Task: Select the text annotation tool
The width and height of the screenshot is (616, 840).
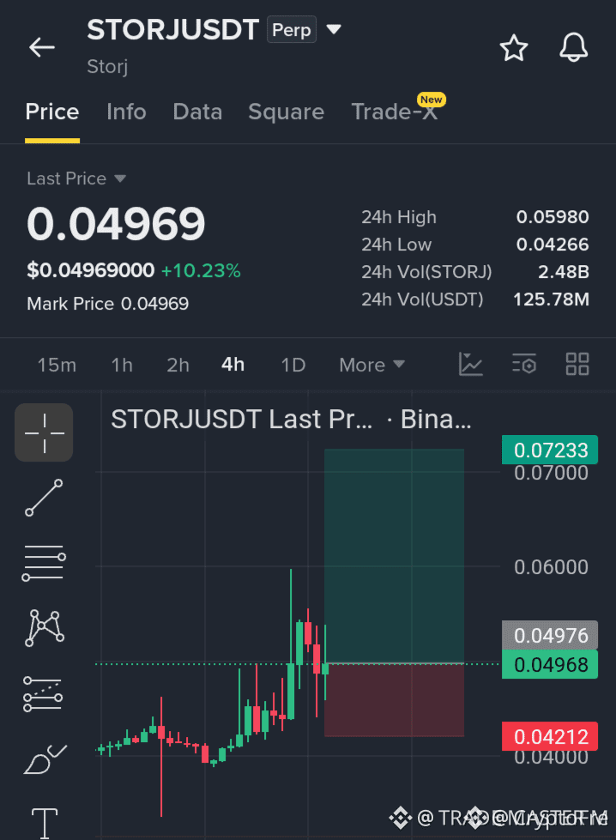Action: [45, 824]
